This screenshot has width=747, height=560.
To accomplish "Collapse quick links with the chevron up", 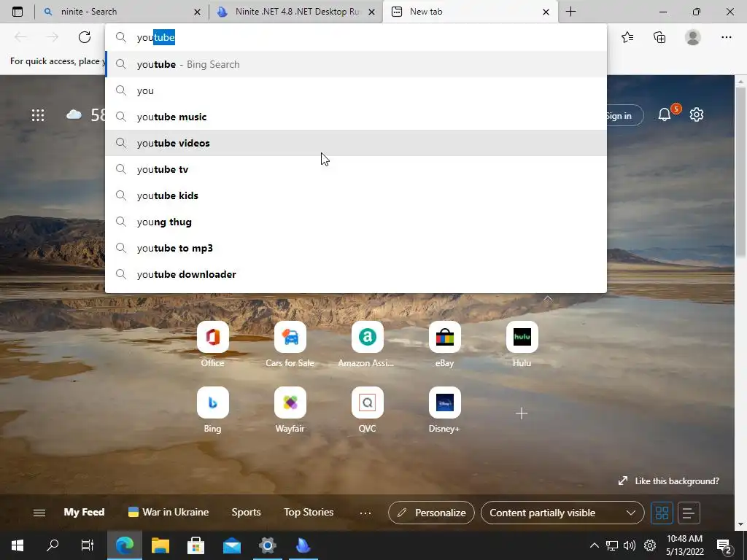I will coord(548,298).
